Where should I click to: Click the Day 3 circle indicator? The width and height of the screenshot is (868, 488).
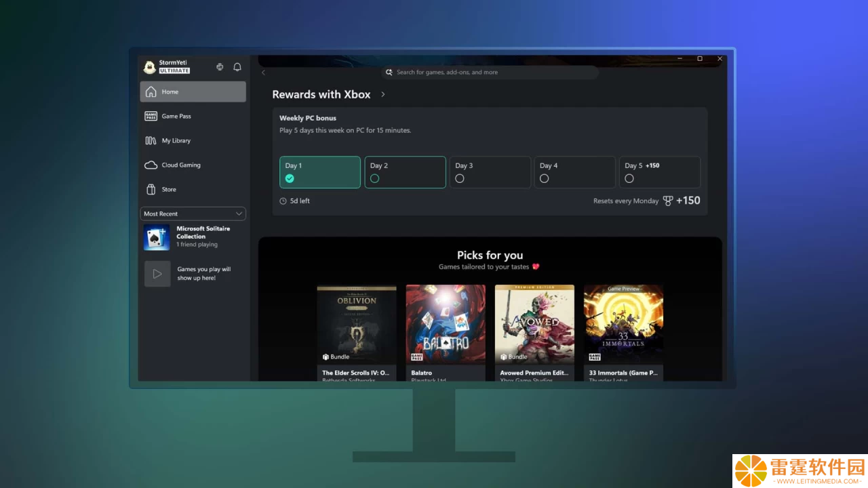point(460,178)
